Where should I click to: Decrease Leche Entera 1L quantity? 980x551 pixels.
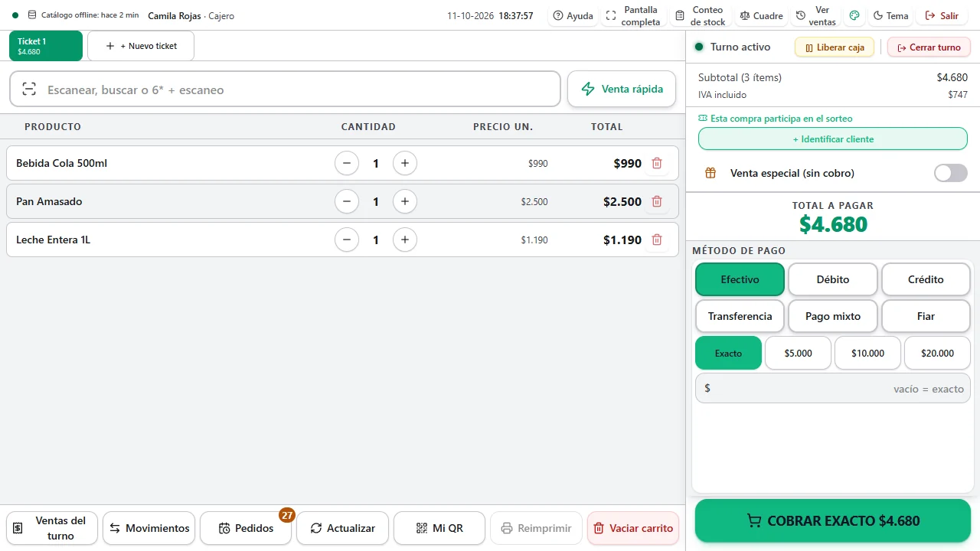tap(347, 240)
